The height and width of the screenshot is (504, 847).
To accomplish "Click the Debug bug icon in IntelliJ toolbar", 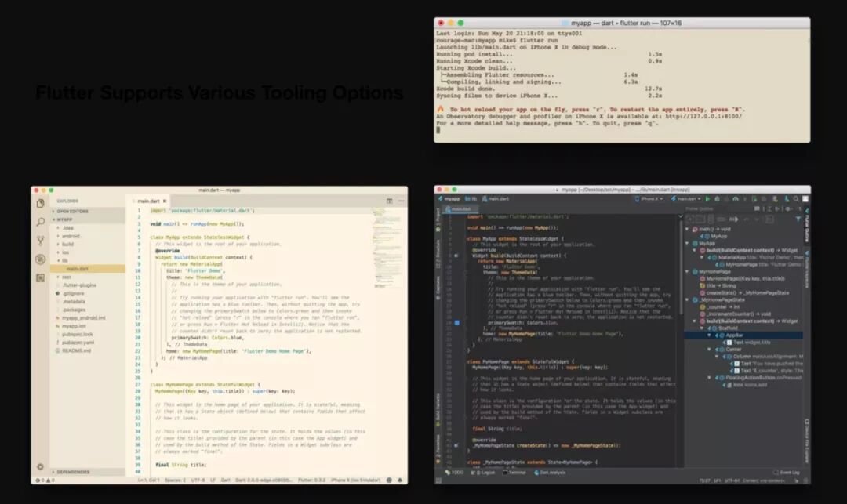I will pos(717,198).
